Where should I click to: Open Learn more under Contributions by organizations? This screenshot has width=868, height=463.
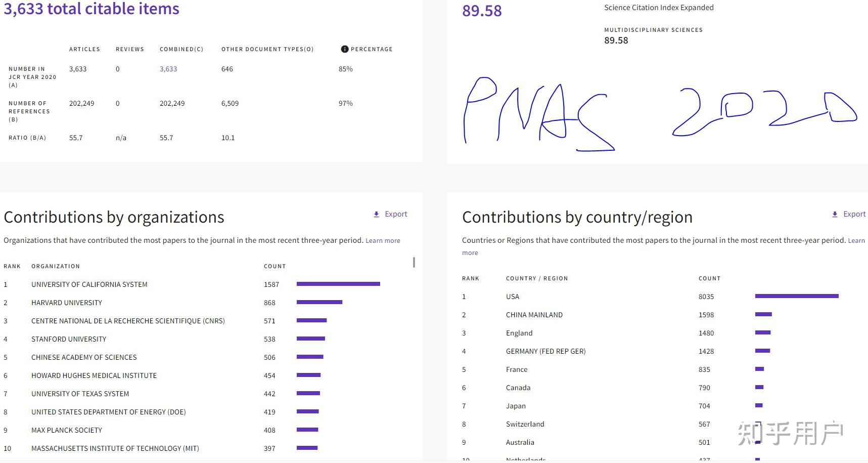(x=383, y=241)
